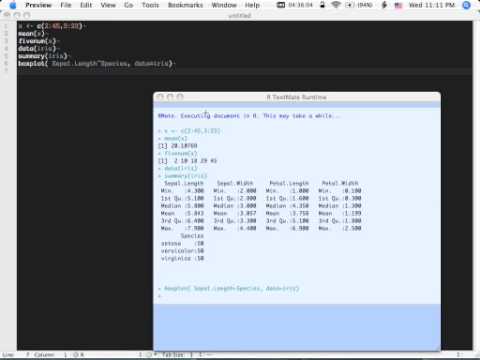Viewport: 480px width, 360px height.
Task: Click the summary(iris) line in editor
Action: pos(43,56)
